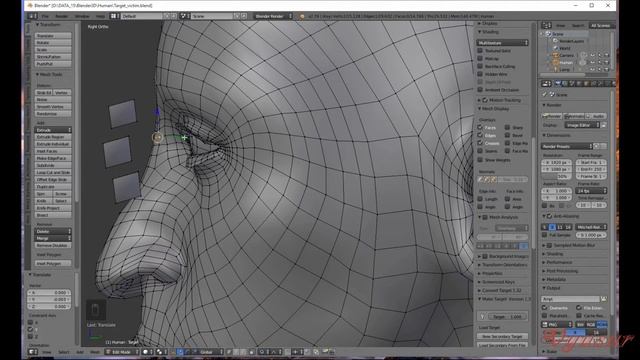
Task: Click the Translate tool button
Action: coord(53,36)
